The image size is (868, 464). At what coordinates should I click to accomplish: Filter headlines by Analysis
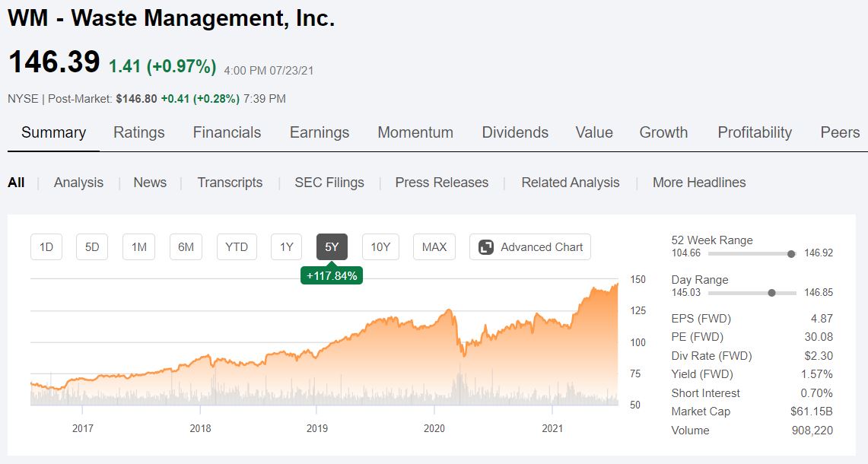(78, 182)
